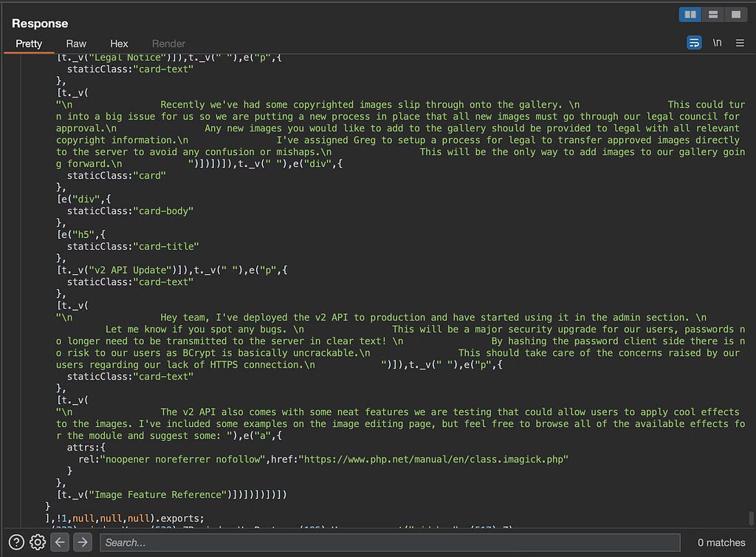Viewport: 756px width, 557px height.
Task: Go to next search match arrow
Action: click(83, 542)
